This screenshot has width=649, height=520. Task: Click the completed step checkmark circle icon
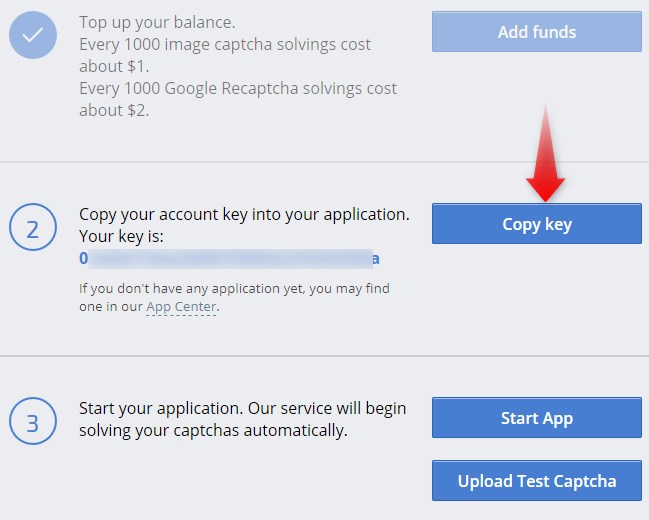pos(33,35)
